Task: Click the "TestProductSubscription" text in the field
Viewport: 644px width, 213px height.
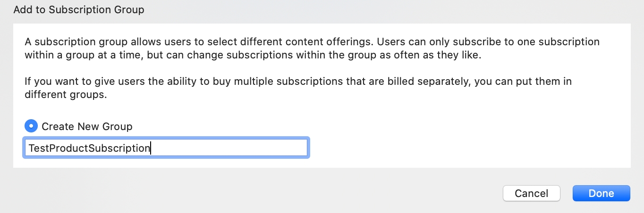Action: click(x=89, y=148)
